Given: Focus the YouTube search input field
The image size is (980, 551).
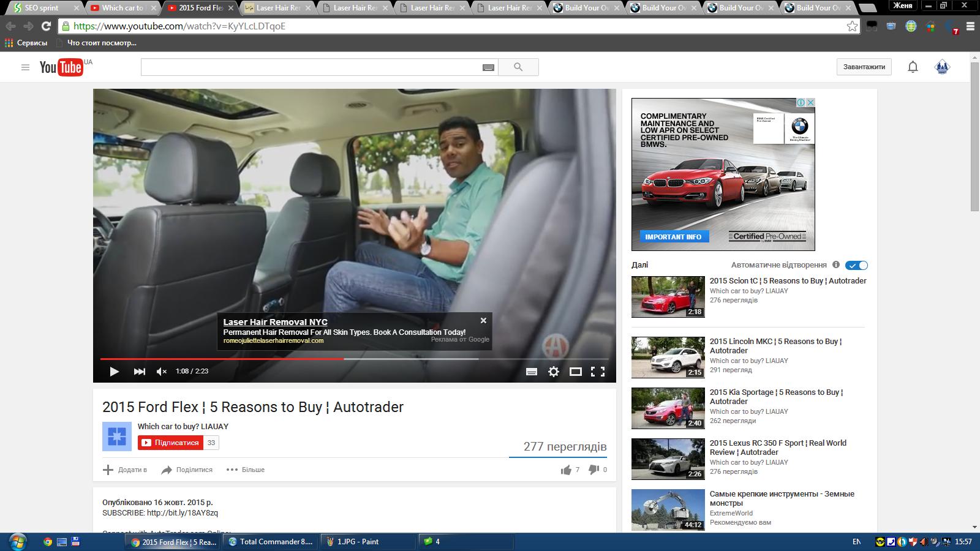Looking at the screenshot, I should (x=312, y=67).
